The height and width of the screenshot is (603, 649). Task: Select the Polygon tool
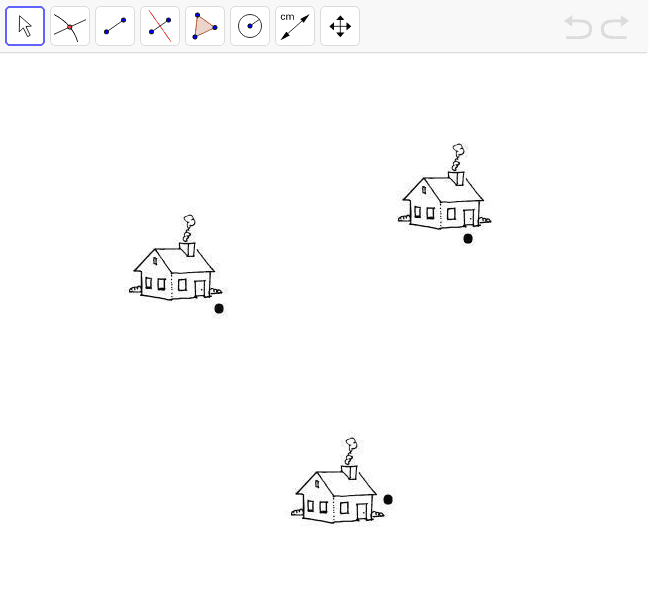205,26
